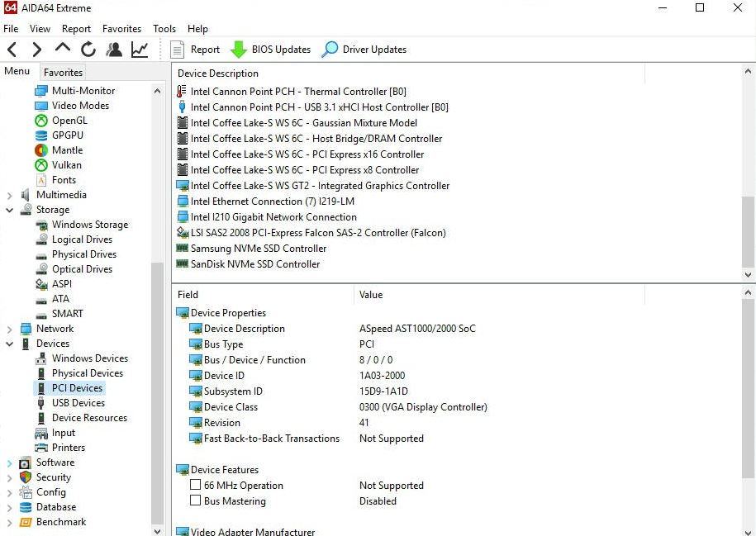Click the user silhouette toolbar icon
The image size is (756, 536).
[114, 50]
